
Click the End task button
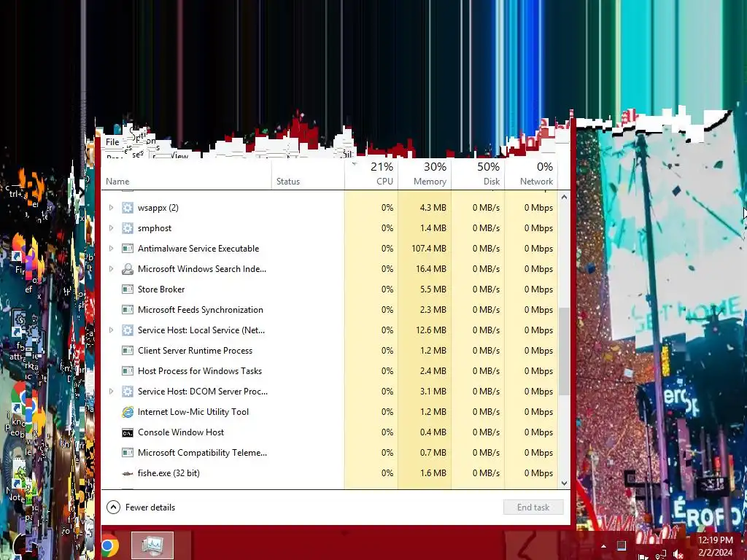(533, 507)
